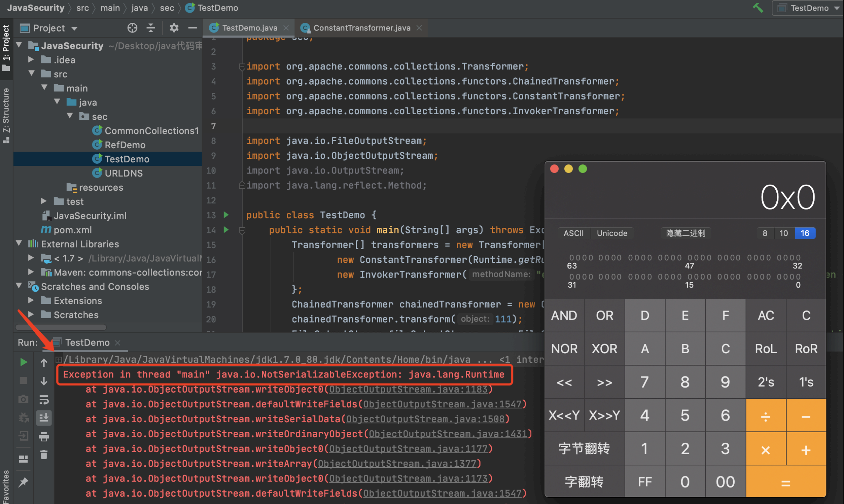This screenshot has height=504, width=844.
Task: Click the green Rerun icon in Run panel
Action: click(23, 362)
